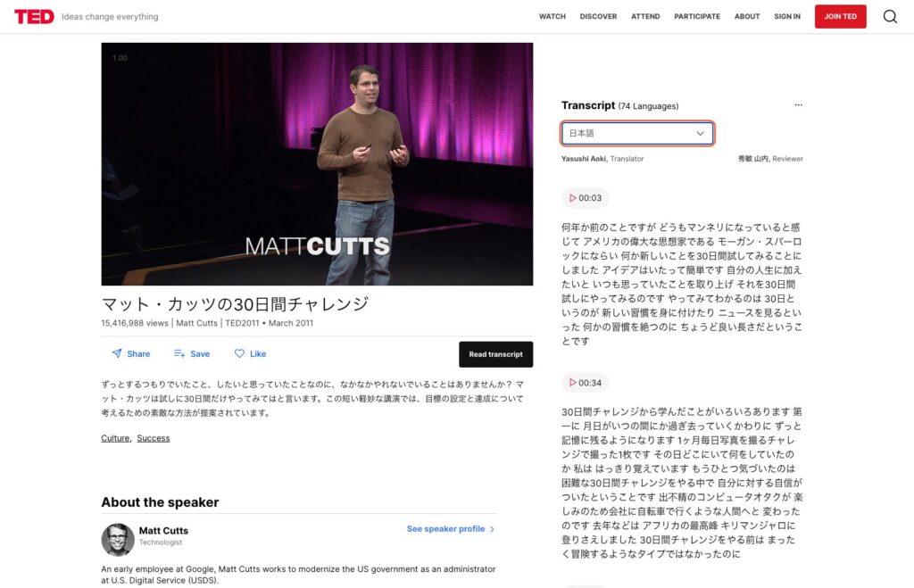
Task: Open the DISCOVER menu
Action: 598,16
